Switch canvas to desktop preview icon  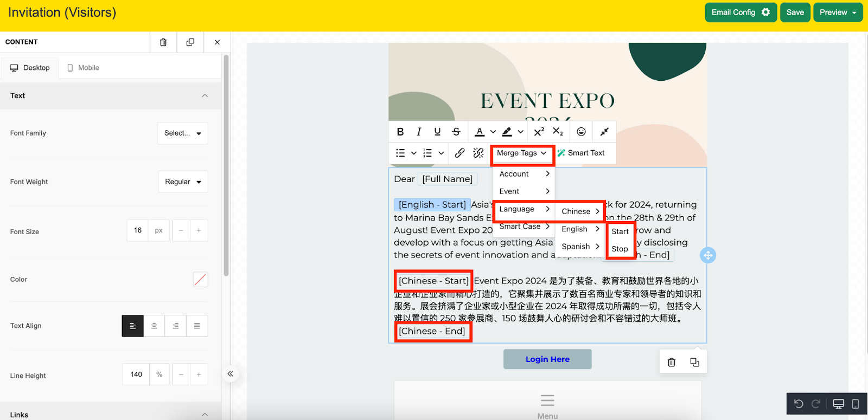coord(839,404)
